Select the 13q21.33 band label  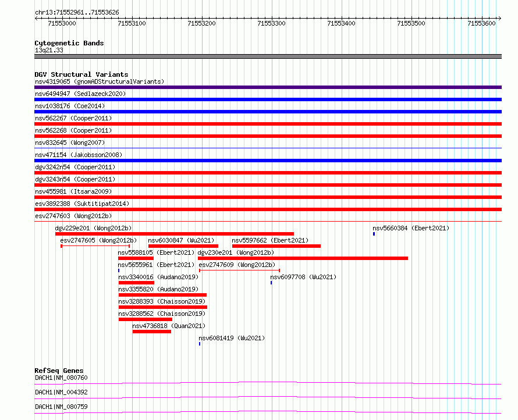click(49, 50)
